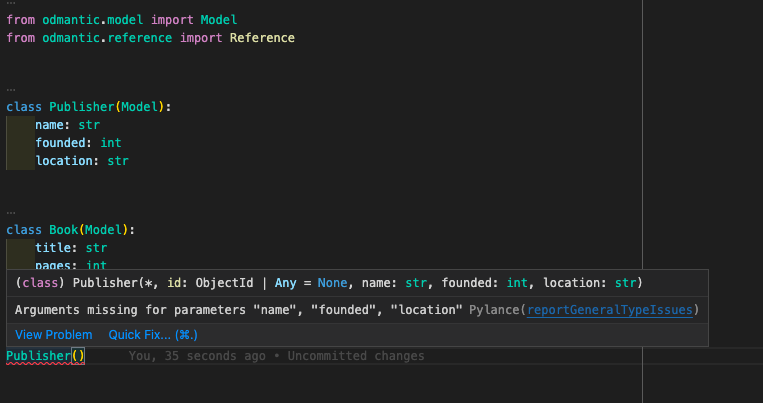Click the 'location: str' field line under Publisher
763x403 pixels.
82,161
